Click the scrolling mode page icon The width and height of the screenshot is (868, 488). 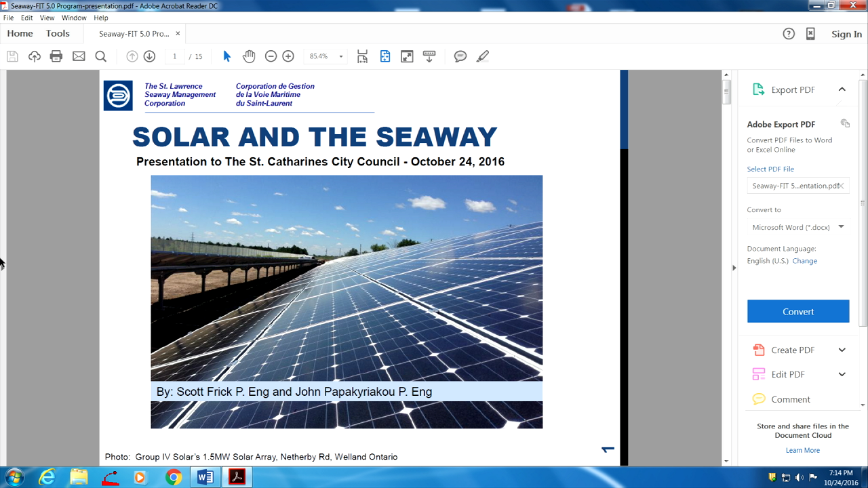coord(362,56)
